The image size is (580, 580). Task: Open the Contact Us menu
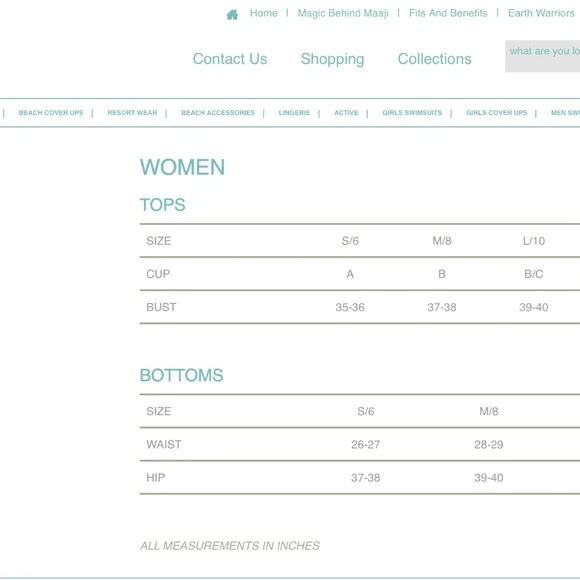point(230,59)
